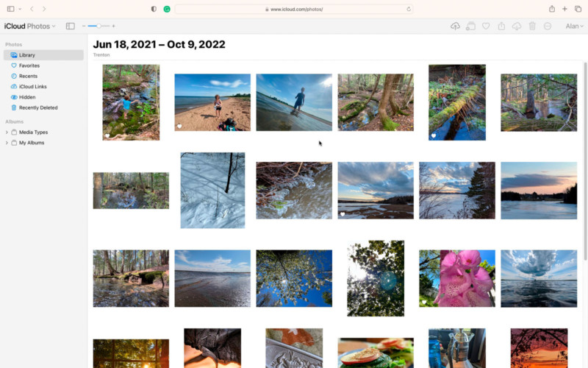Image resolution: width=588 pixels, height=368 pixels.
Task: Click the heart favorite toolbar icon
Action: tap(486, 26)
